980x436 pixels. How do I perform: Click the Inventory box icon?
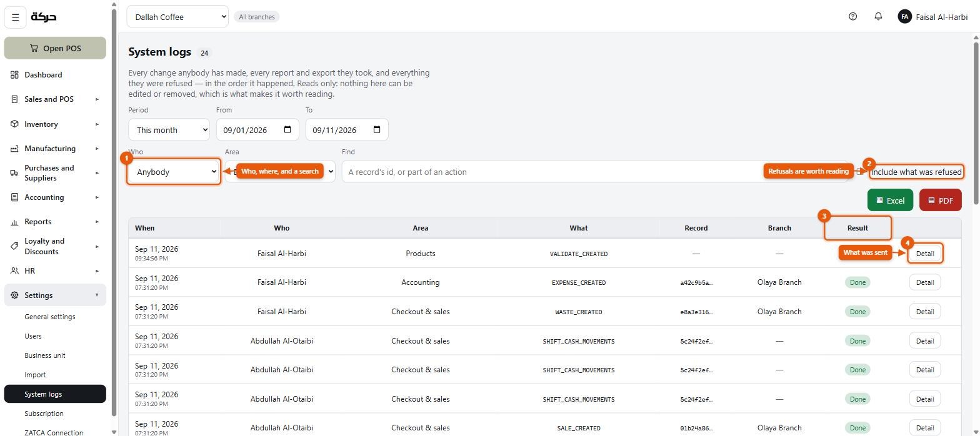(x=14, y=124)
